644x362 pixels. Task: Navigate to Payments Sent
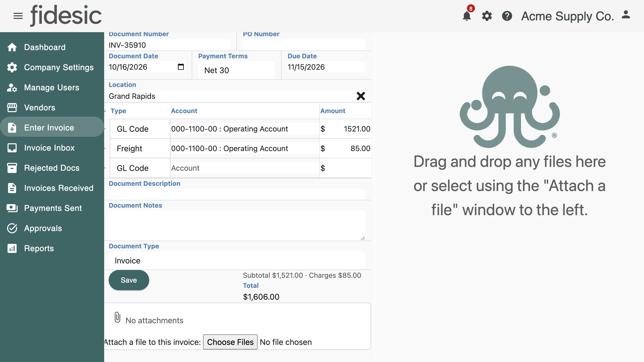(x=52, y=208)
